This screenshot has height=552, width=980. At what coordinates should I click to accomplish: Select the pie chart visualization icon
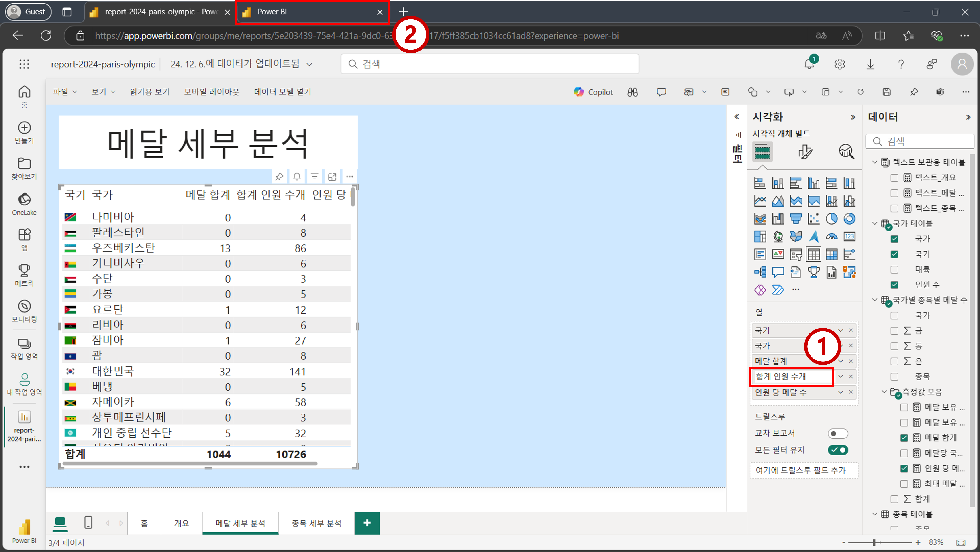pos(831,219)
